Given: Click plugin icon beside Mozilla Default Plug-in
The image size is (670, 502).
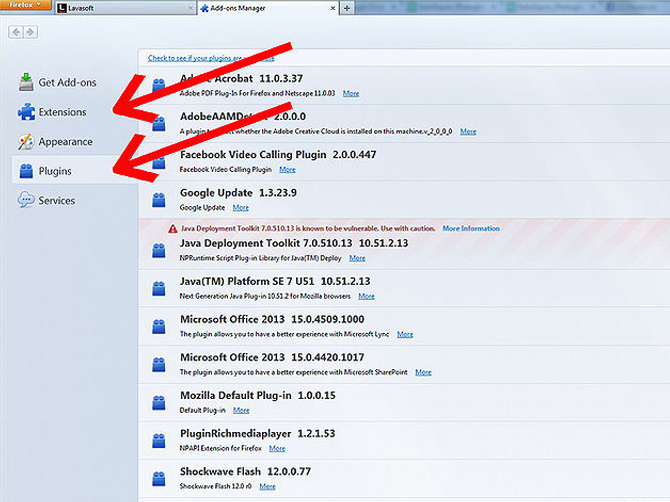Looking at the screenshot, I should tap(159, 402).
